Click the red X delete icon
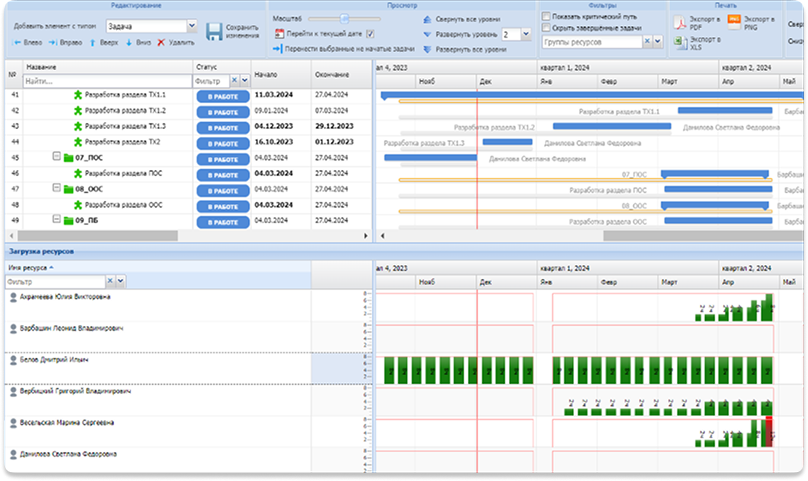Screen dimensions: 808x481 click(x=161, y=43)
